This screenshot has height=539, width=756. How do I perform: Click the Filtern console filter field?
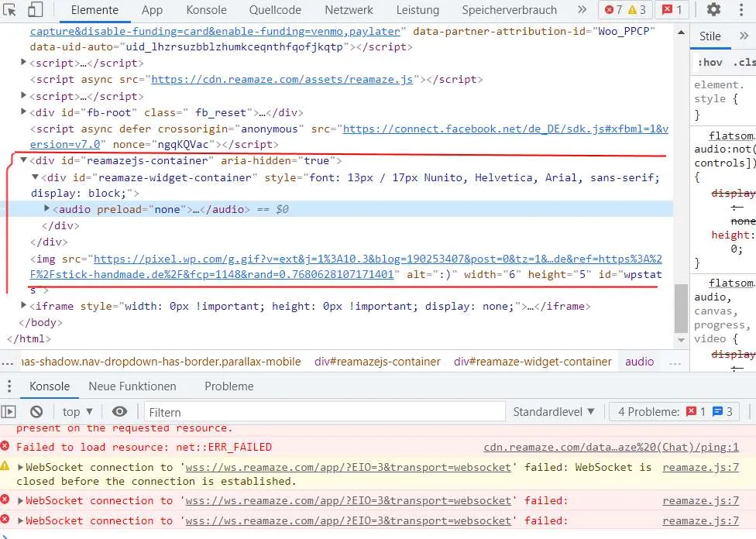(x=325, y=412)
